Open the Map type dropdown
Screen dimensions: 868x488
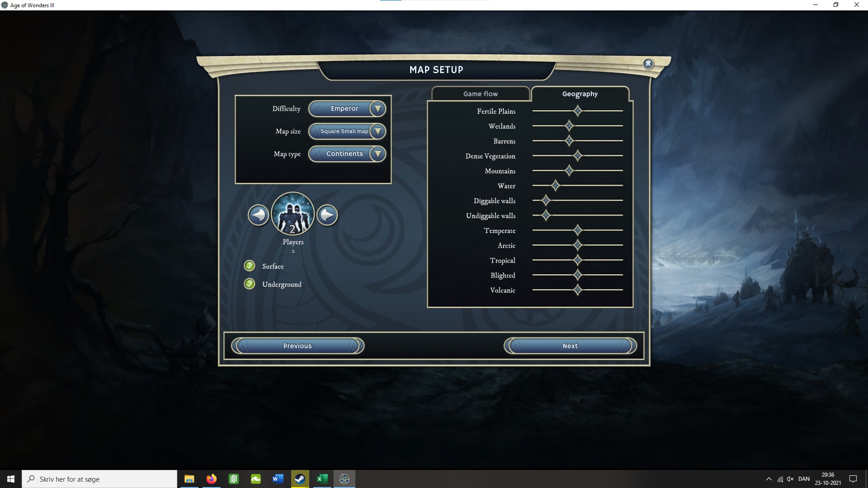click(347, 154)
